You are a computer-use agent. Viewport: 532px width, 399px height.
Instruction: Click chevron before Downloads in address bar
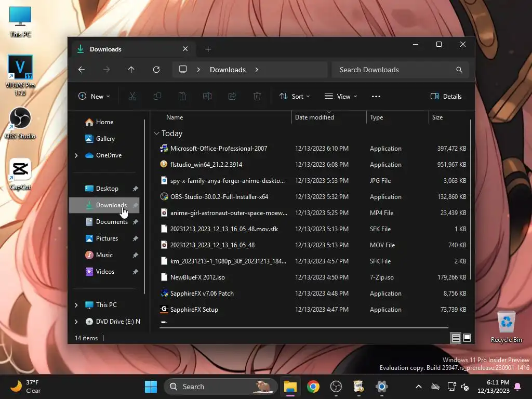click(198, 70)
